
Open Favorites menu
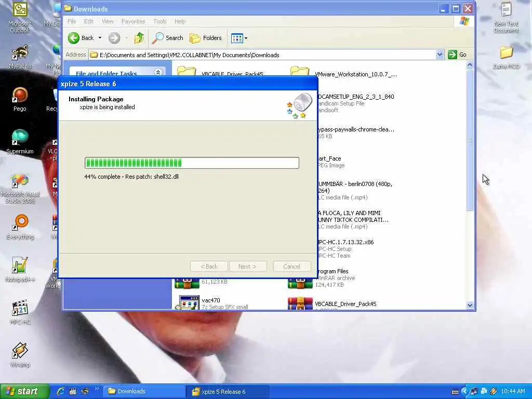coord(134,21)
